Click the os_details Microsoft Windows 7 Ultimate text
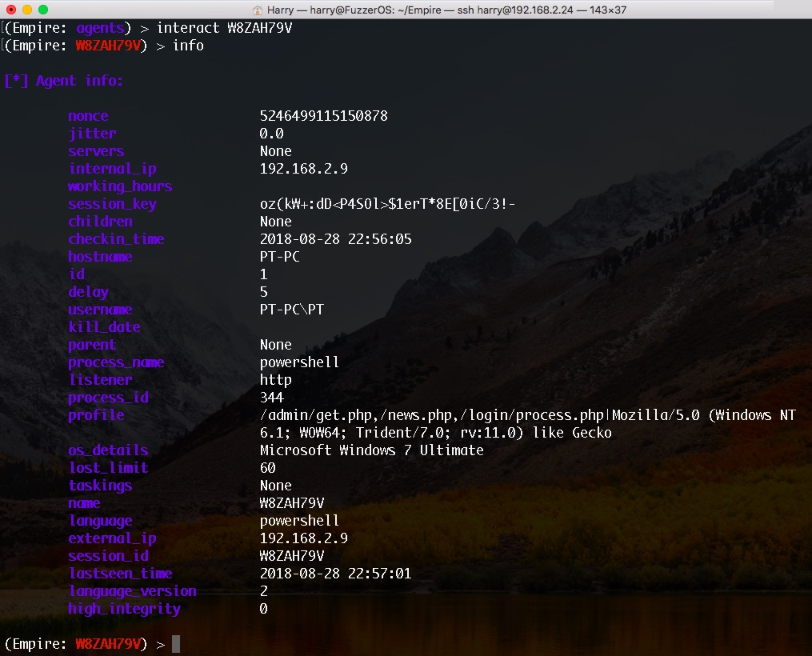 371,450
